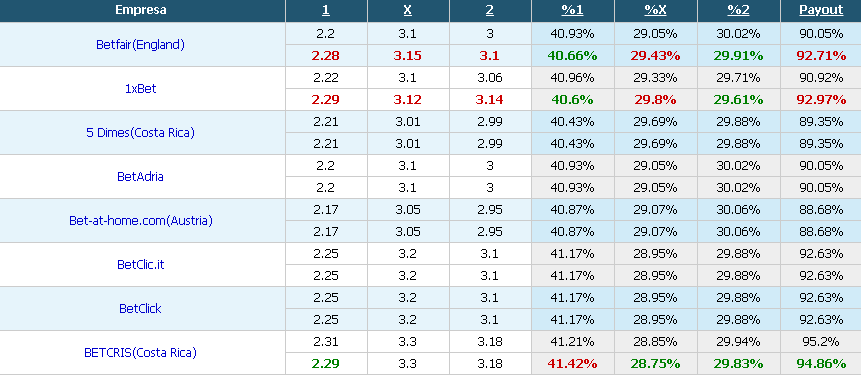Sort by the %1 column header
Viewport: 861px width, 375px height.
click(572, 10)
